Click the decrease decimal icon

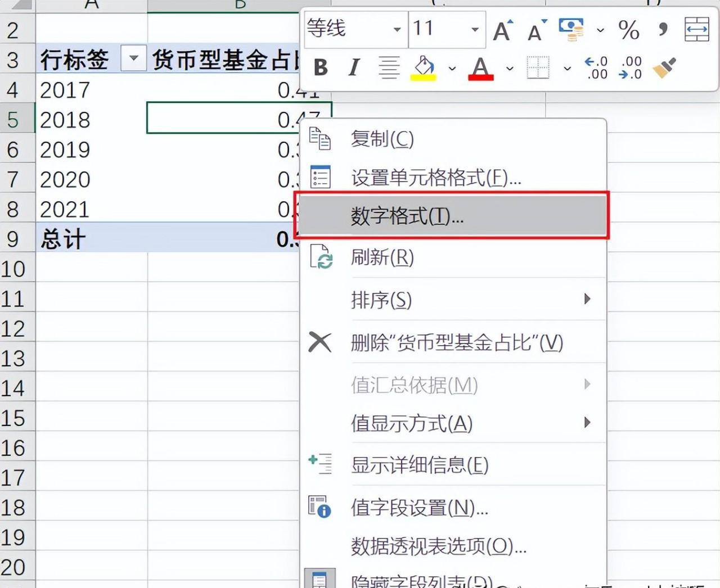coord(630,67)
